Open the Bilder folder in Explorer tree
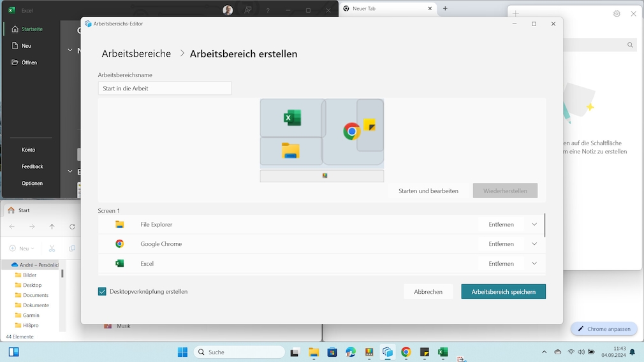 click(x=26, y=275)
